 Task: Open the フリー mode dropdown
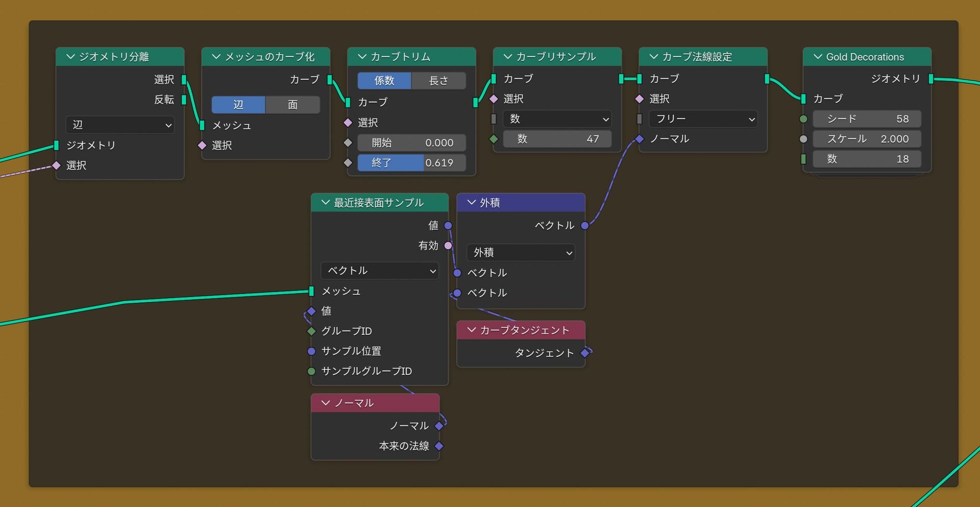click(703, 119)
